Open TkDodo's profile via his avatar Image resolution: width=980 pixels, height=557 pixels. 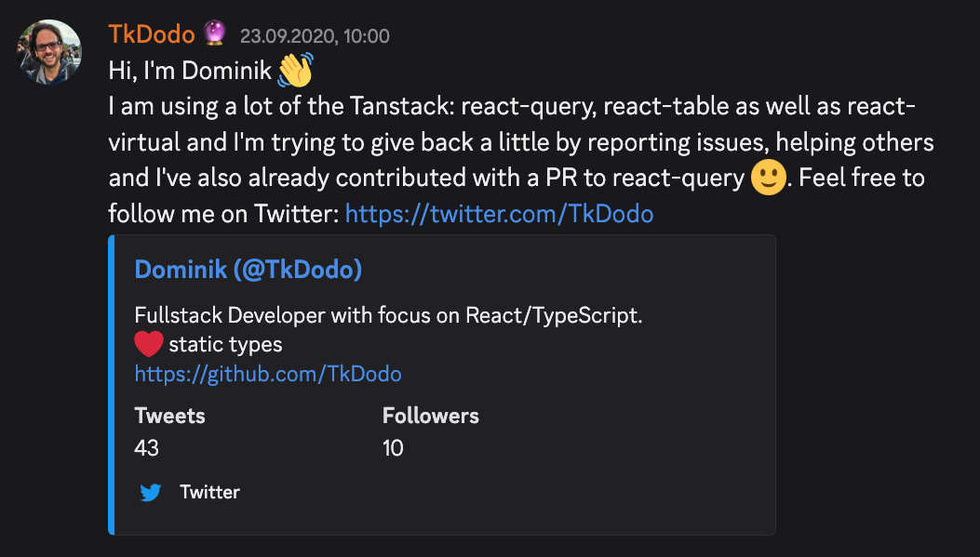point(49,51)
